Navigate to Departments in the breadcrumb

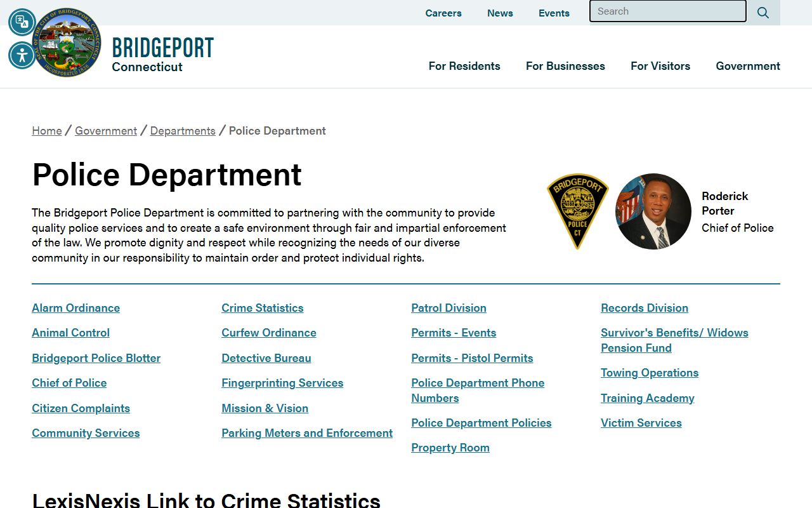[x=183, y=131]
